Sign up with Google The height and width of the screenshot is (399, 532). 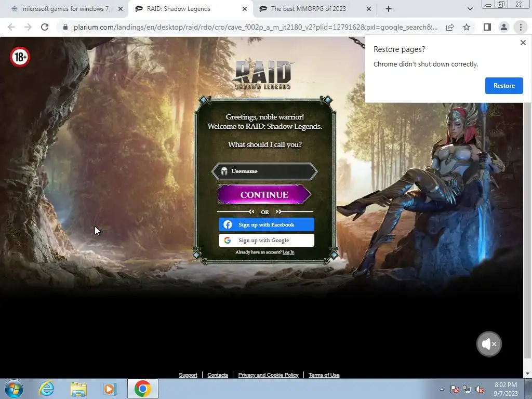267,240
